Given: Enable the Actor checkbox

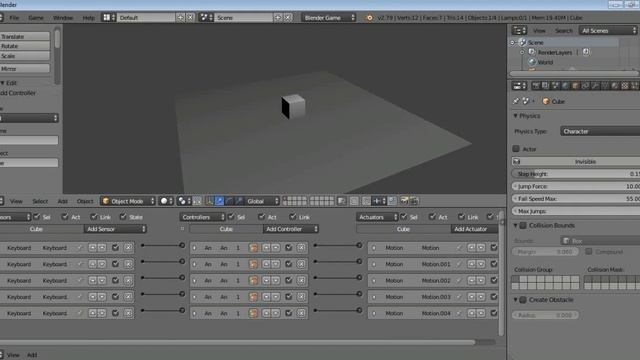Looking at the screenshot, I should [516, 149].
